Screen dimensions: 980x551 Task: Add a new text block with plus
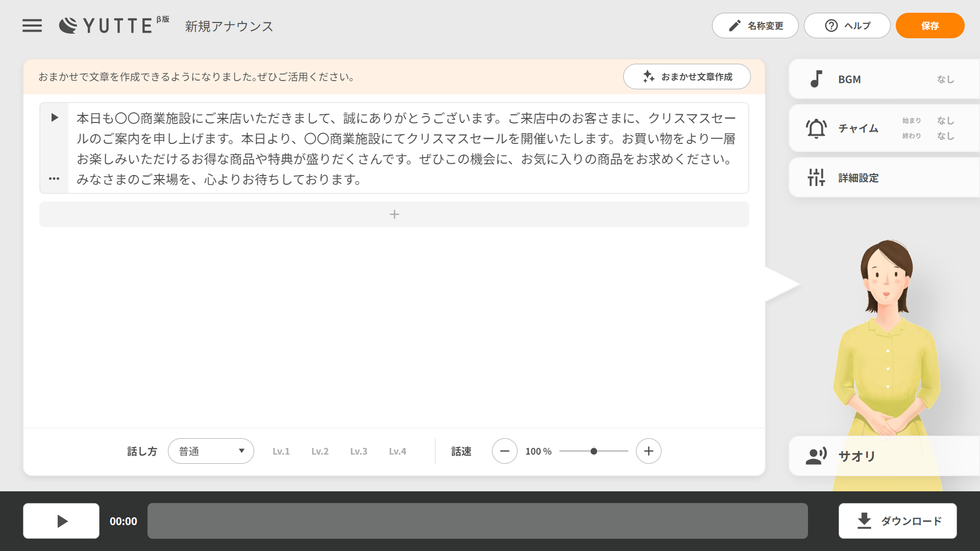coord(394,214)
